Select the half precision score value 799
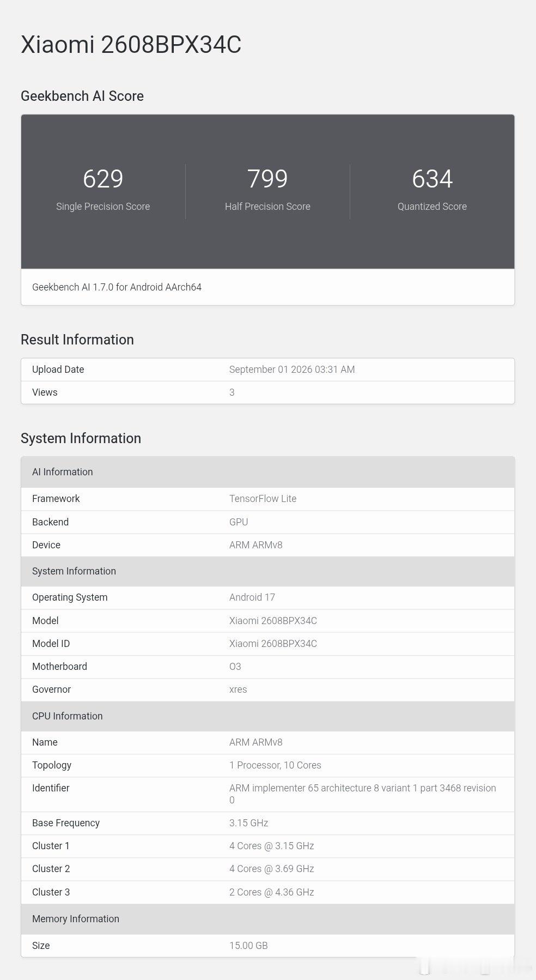536x980 pixels. 267,179
